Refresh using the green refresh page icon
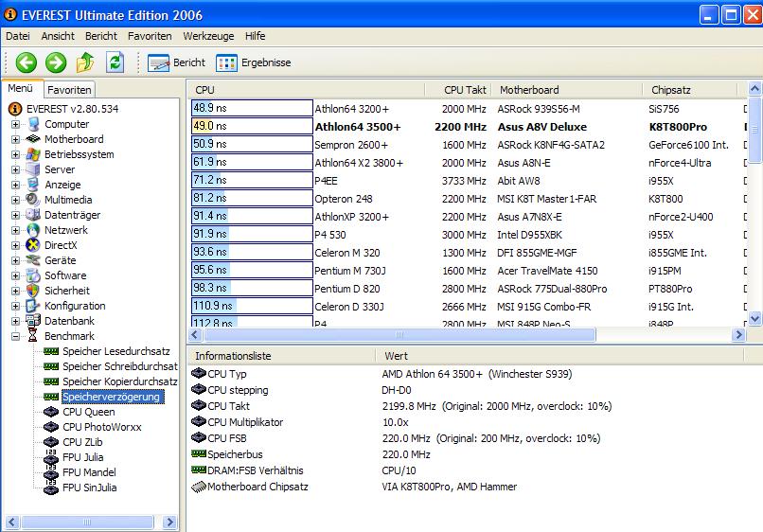 tap(115, 62)
